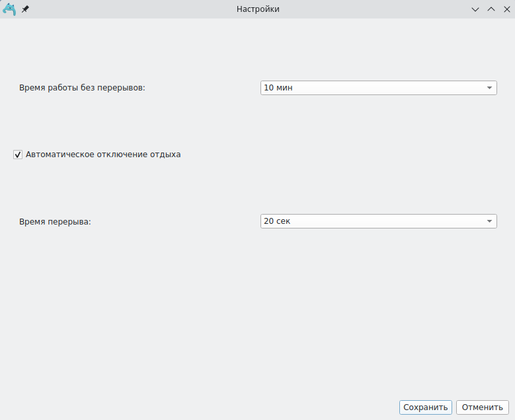This screenshot has width=515, height=420.
Task: Click the pin window icon
Action: click(26, 9)
